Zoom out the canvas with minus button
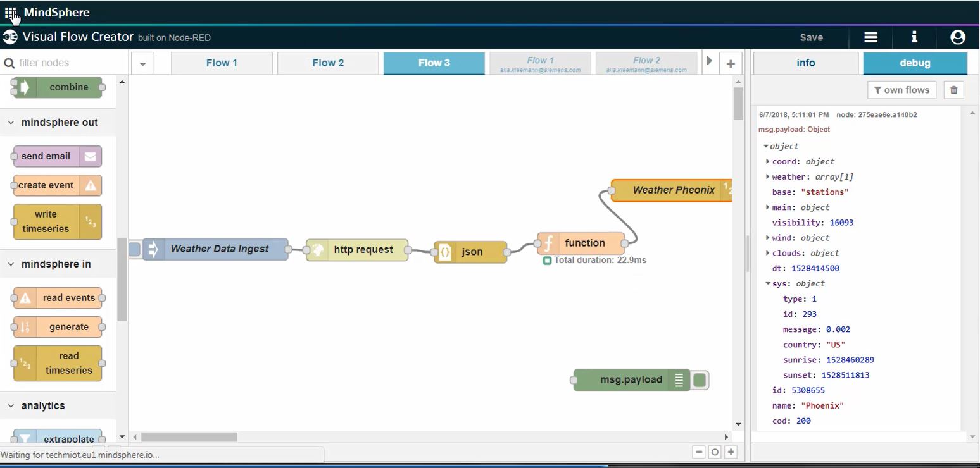 tap(699, 452)
